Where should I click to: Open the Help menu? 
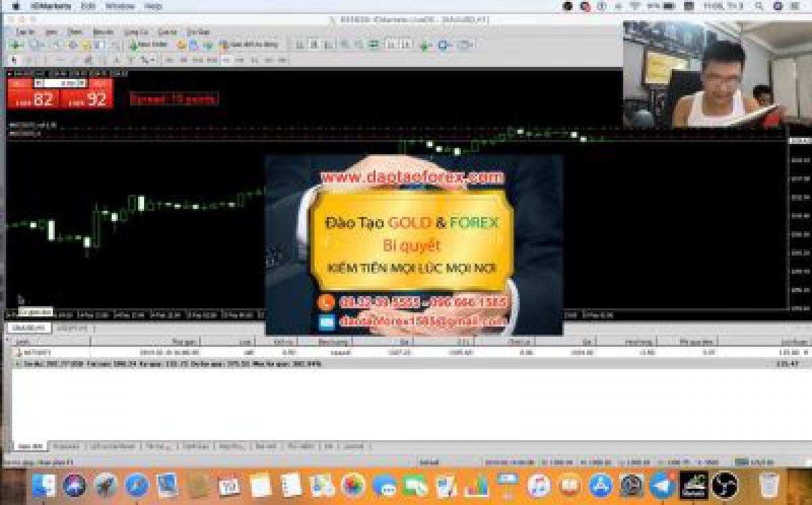[154, 6]
